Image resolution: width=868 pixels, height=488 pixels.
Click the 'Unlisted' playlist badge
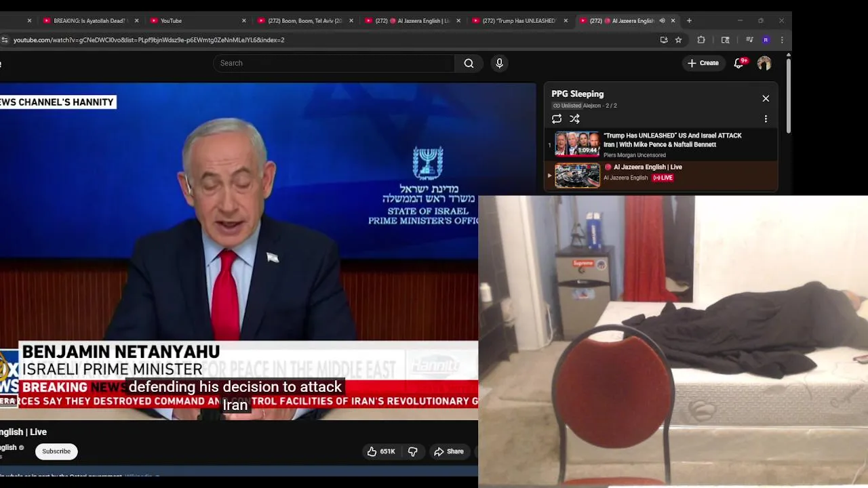pos(567,106)
